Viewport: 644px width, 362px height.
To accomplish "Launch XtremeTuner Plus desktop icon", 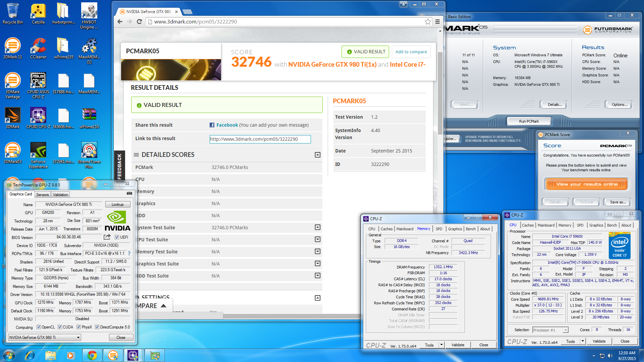I will point(89,155).
